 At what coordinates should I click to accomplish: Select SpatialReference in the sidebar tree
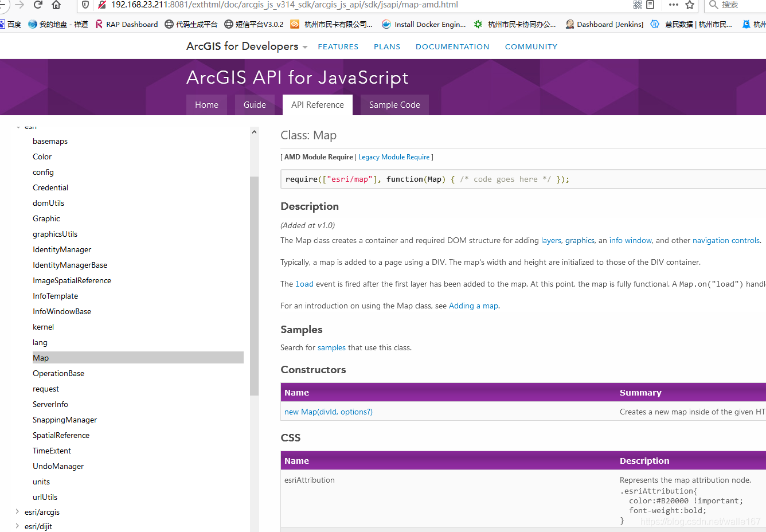(61, 435)
